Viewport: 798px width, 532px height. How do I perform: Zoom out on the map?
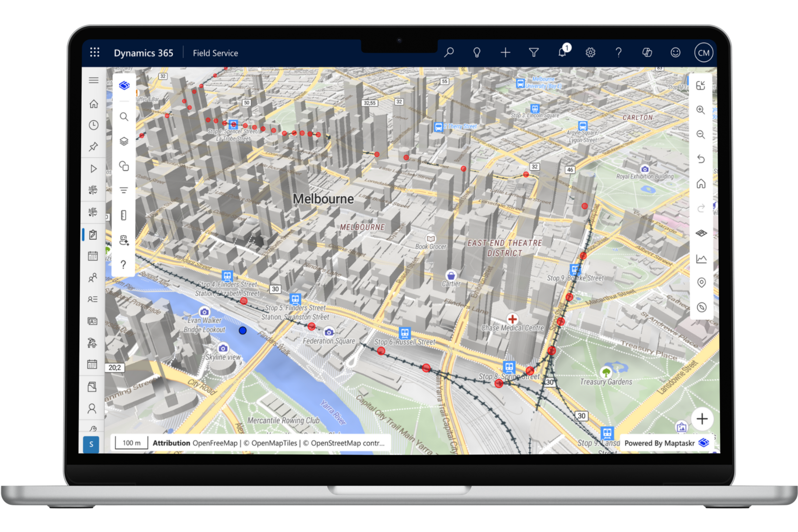701,135
